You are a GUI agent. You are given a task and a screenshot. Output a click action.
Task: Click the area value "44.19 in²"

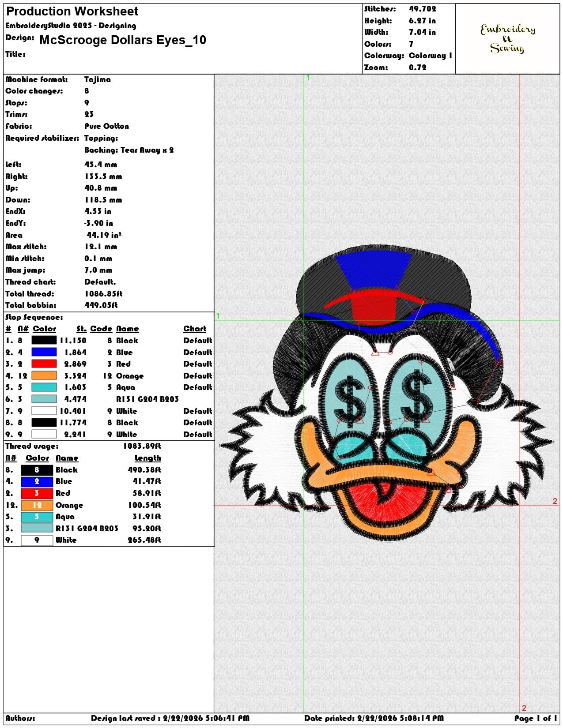click(104, 235)
